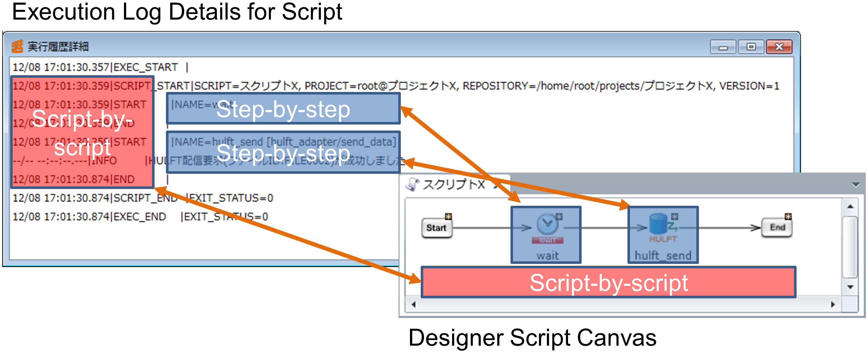Screen dimensions: 868x353
Task: Click the marker on hulft_send node corner
Action: (674, 216)
